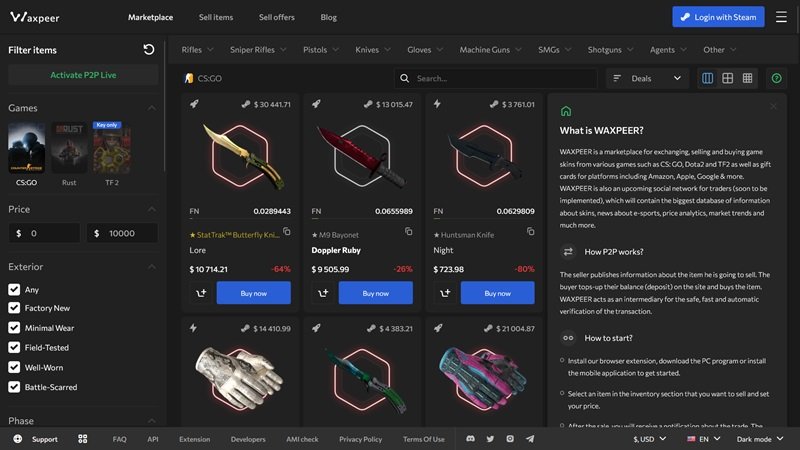This screenshot has width=800, height=450.
Task: Click the green home icon in info panel
Action: (566, 111)
